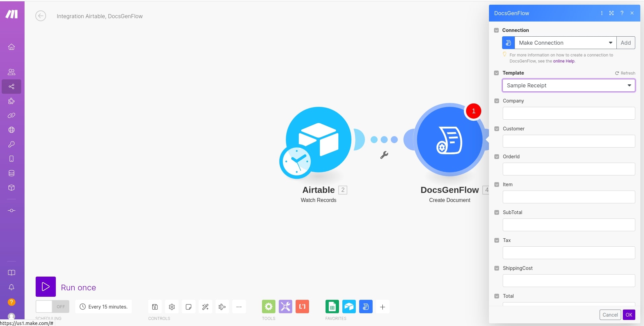The height and width of the screenshot is (326, 644).
Task: Click Auto-align magic wand icon
Action: click(205, 307)
